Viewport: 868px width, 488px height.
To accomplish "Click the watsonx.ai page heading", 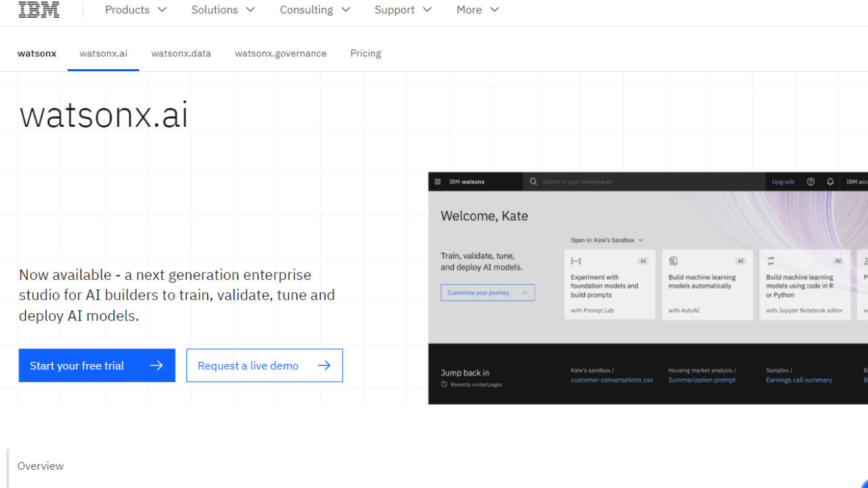I will click(x=104, y=115).
